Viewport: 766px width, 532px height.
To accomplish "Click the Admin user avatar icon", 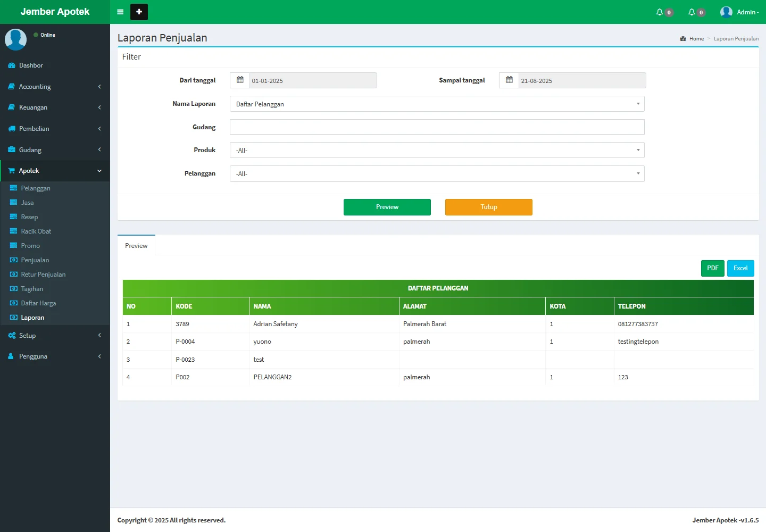I will (x=726, y=12).
